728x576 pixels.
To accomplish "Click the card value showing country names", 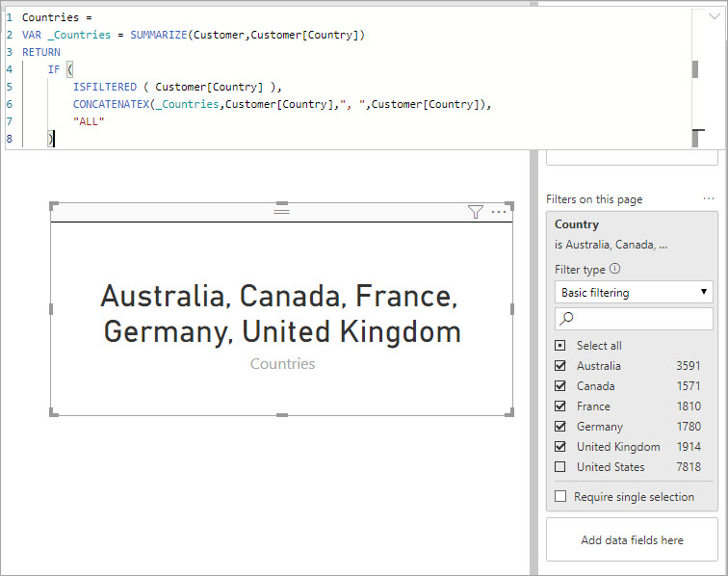I will coord(281,314).
